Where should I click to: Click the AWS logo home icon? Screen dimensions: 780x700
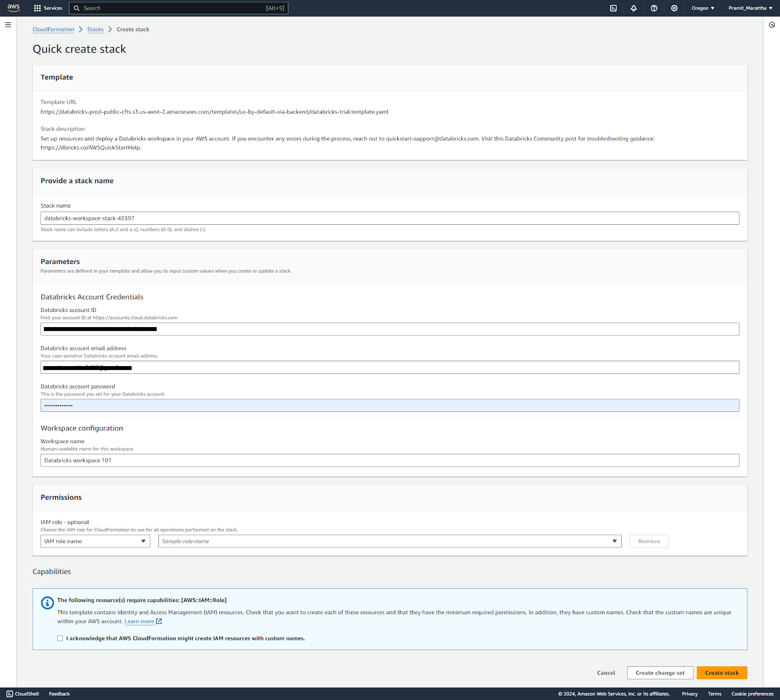click(14, 8)
